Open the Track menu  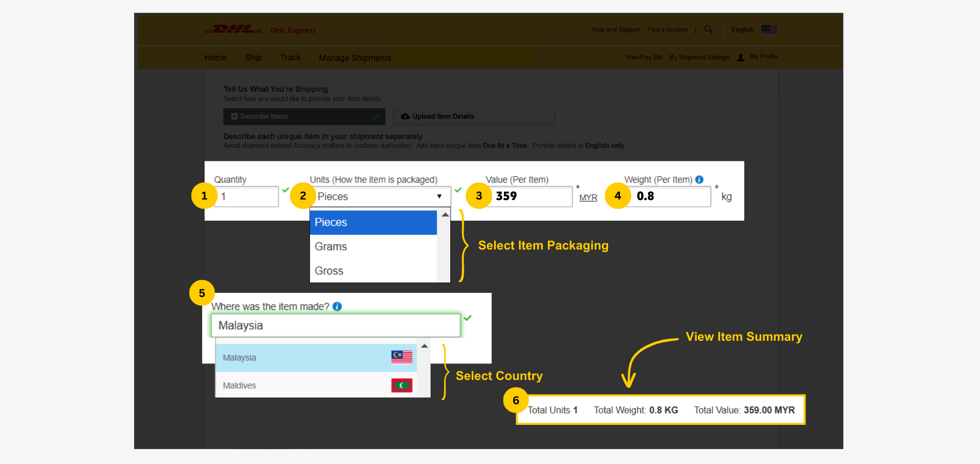tap(290, 58)
